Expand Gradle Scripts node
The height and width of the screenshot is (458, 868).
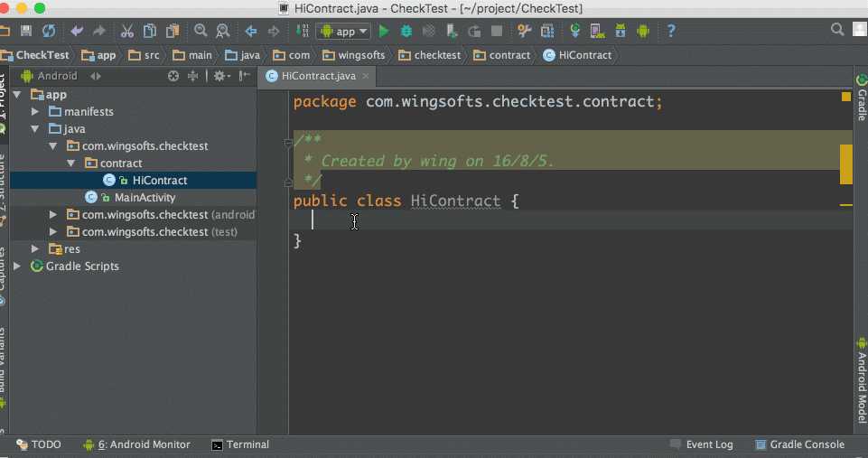click(x=17, y=266)
